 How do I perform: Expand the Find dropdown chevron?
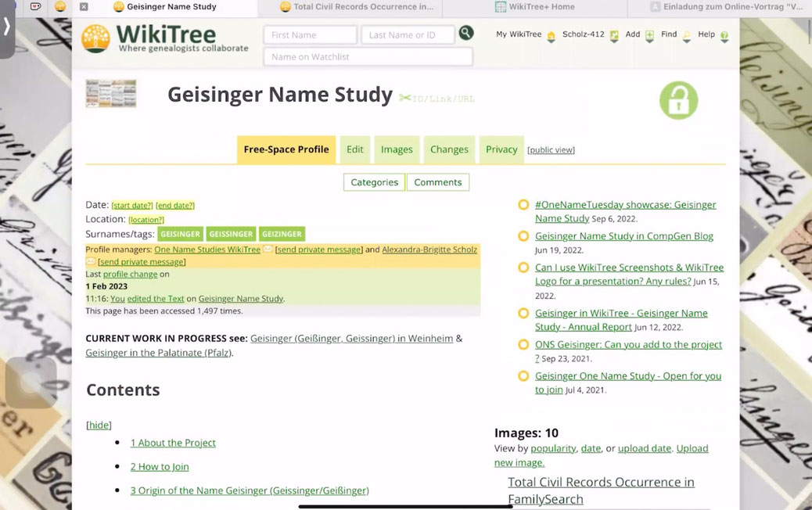(x=686, y=43)
